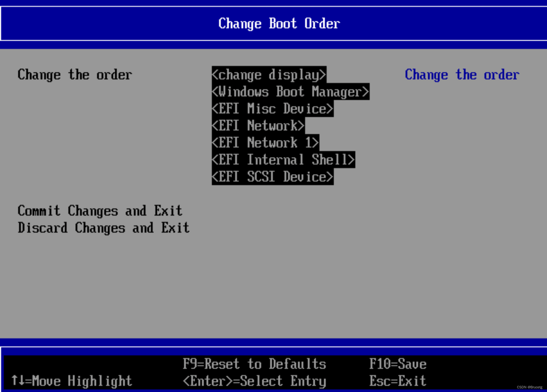Screen dimensions: 547x392
Task: Select Windows Boot Manager boot entry
Action: click(291, 92)
